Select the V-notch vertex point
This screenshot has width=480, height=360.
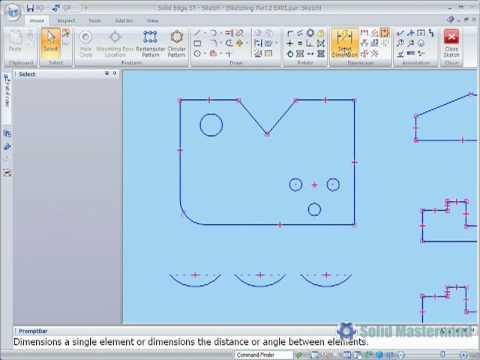(x=267, y=134)
